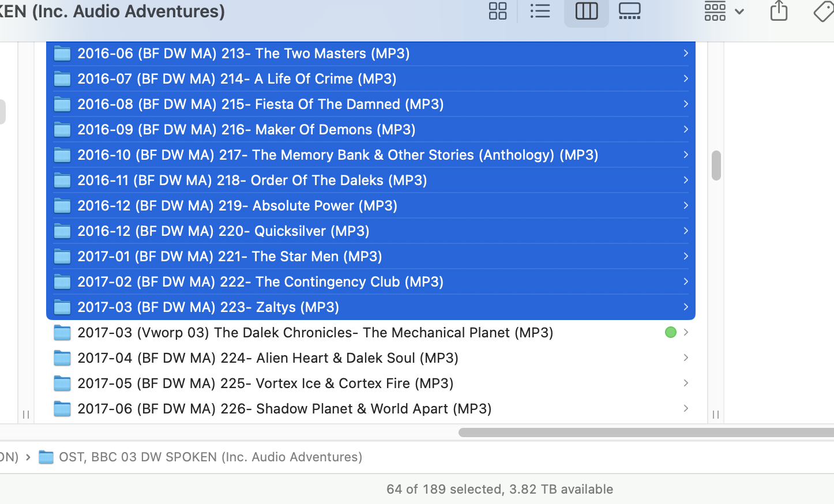Click folder icon for Zaltys folder
Viewport: 834px width, 504px height.
click(62, 307)
